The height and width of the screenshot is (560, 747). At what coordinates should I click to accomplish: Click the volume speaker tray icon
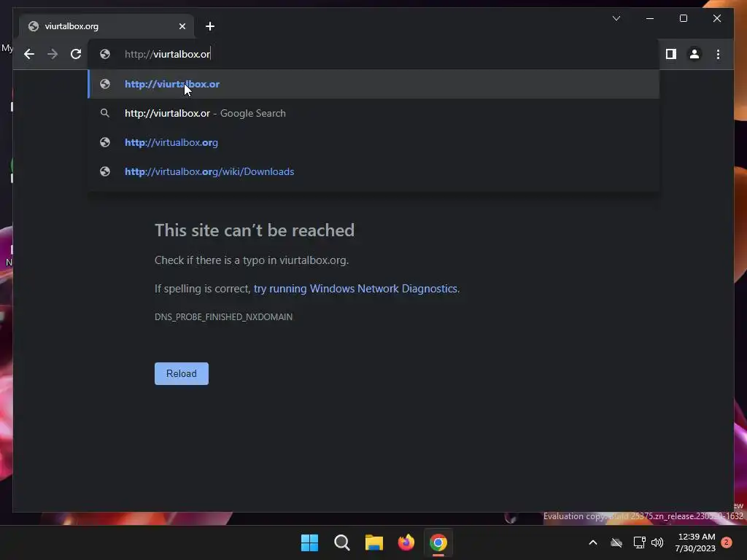click(x=657, y=542)
